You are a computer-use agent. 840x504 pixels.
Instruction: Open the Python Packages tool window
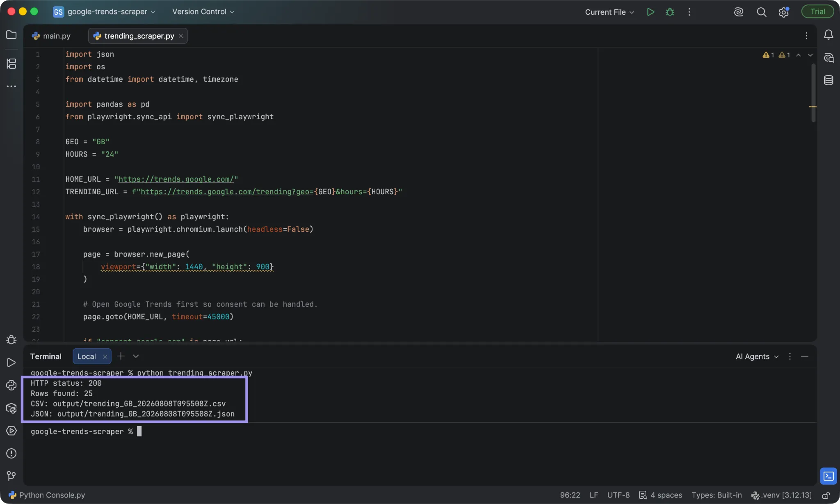click(11, 408)
